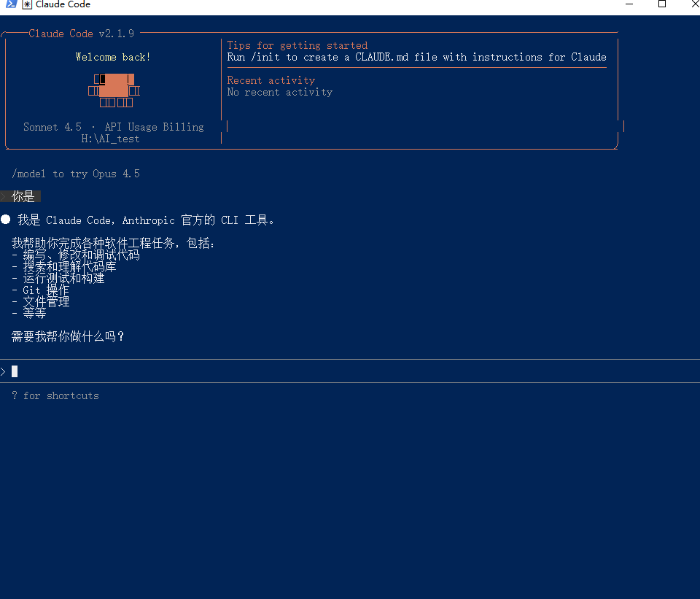Screen dimensions: 700x599
Task: Click the 'Welcome back!' greeting
Action: tap(113, 57)
